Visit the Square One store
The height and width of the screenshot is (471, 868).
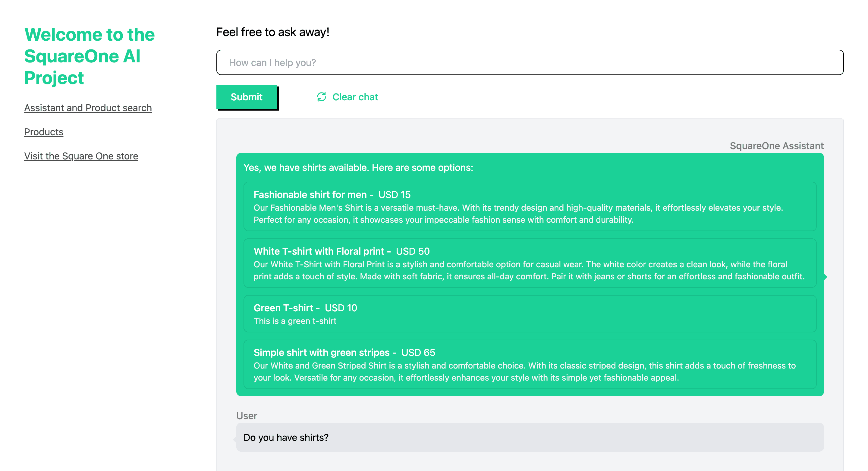pyautogui.click(x=81, y=156)
